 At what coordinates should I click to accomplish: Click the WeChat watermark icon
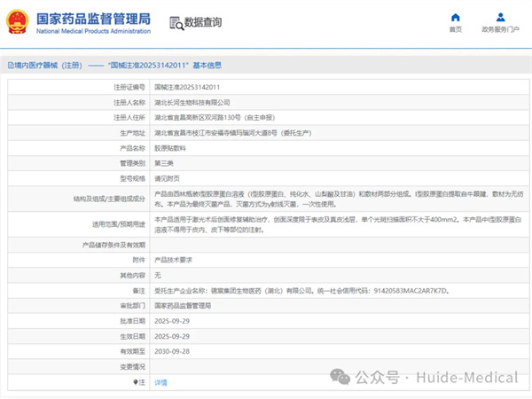pyautogui.click(x=342, y=377)
